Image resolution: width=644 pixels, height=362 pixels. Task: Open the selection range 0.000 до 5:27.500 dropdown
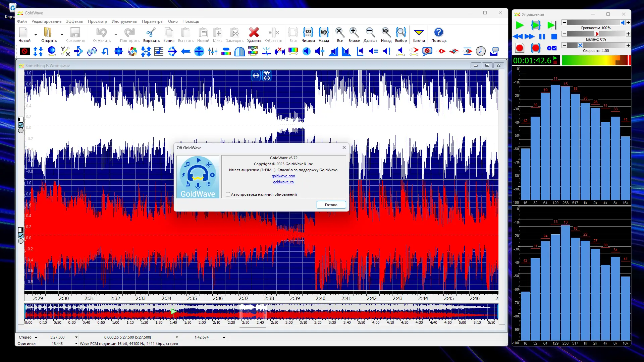tap(177, 337)
